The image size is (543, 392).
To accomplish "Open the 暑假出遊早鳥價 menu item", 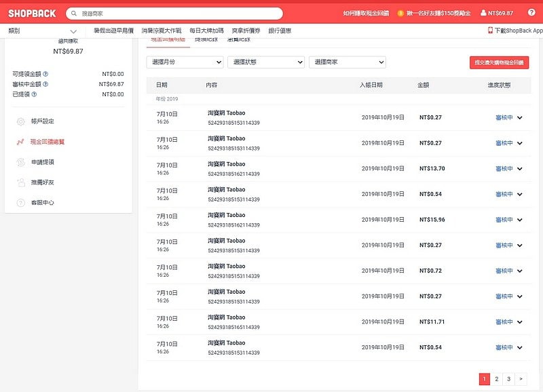I will [x=113, y=31].
